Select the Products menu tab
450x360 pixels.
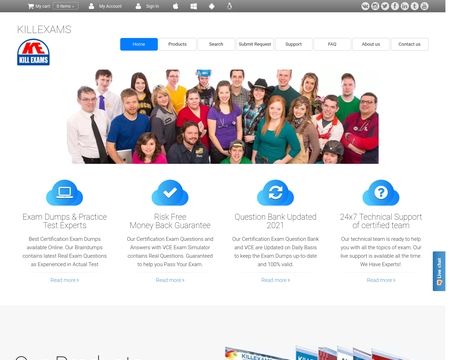point(177,44)
